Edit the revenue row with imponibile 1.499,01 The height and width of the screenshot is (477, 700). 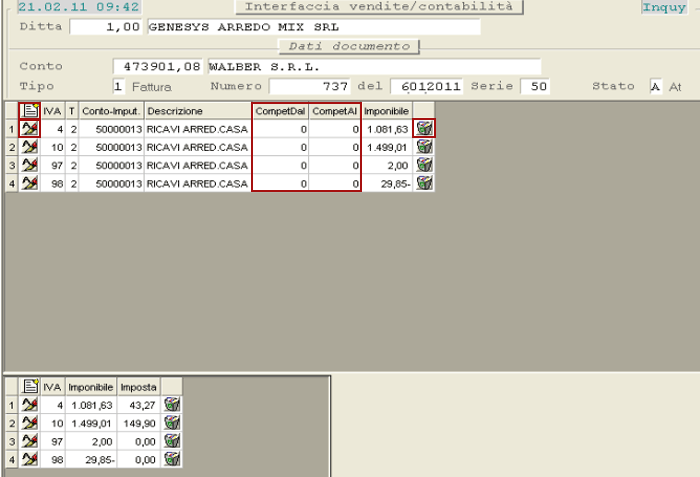click(x=30, y=147)
